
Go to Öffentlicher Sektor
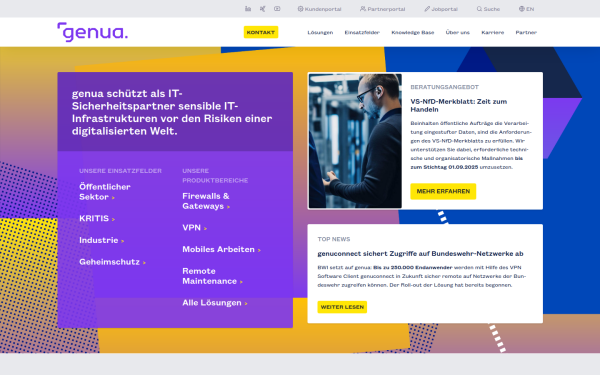105,192
